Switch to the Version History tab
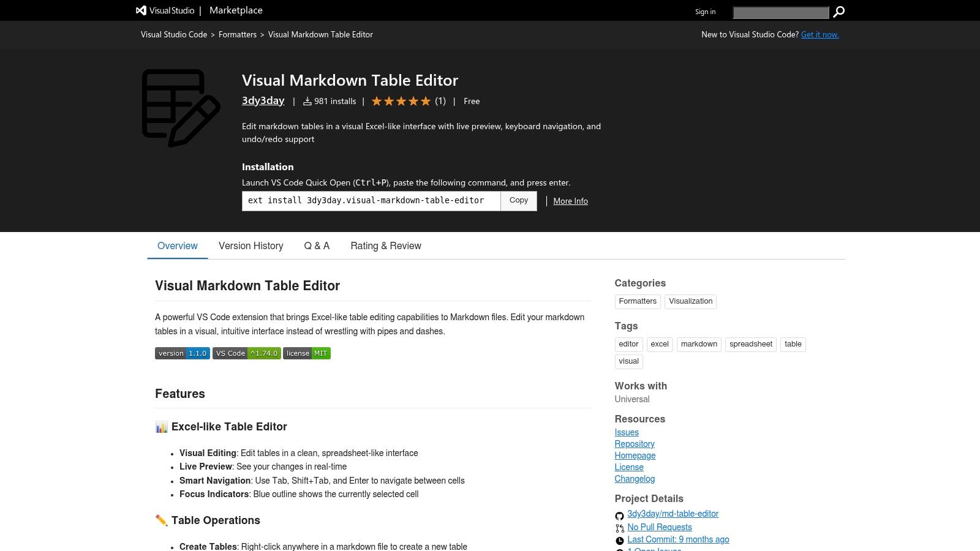Viewport: 980px width, 551px height. (x=251, y=246)
